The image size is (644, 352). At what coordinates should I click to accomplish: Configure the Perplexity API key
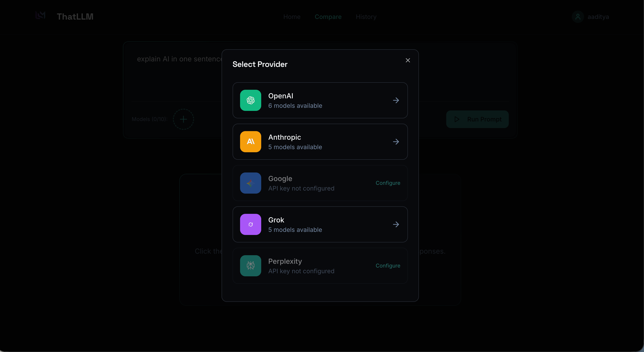click(388, 266)
